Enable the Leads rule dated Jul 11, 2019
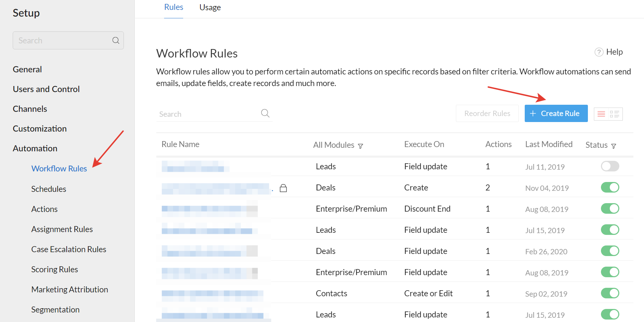This screenshot has width=644, height=322. pyautogui.click(x=610, y=166)
